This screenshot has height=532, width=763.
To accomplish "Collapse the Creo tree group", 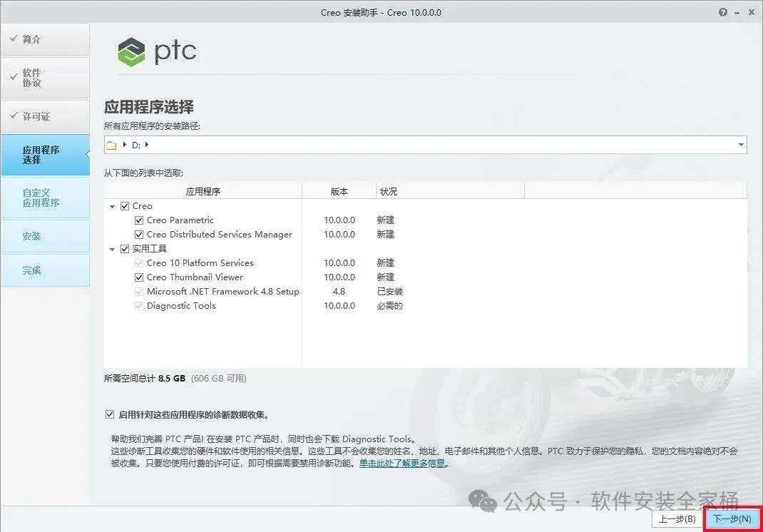I will 113,206.
